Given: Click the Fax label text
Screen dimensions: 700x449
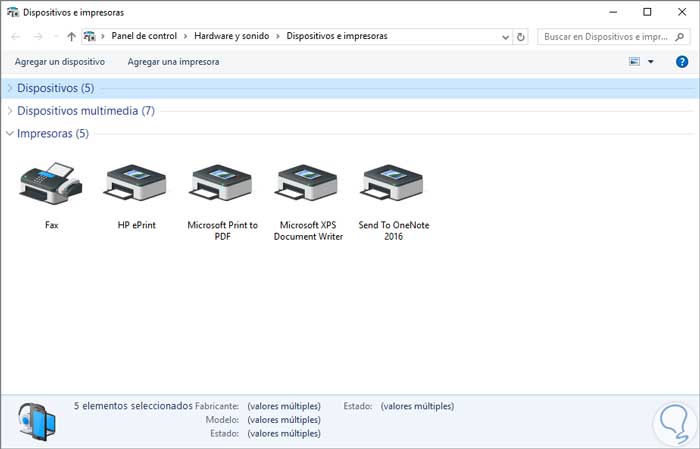Looking at the screenshot, I should point(51,225).
